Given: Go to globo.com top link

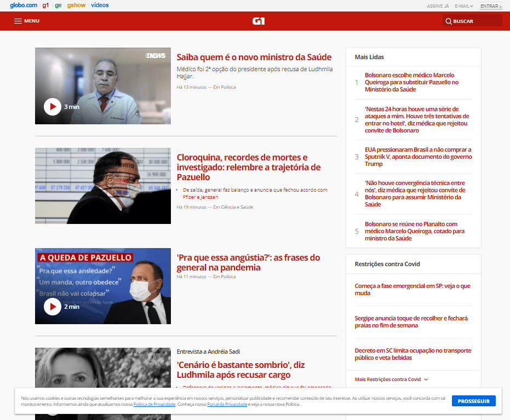Looking at the screenshot, I should (24, 5).
